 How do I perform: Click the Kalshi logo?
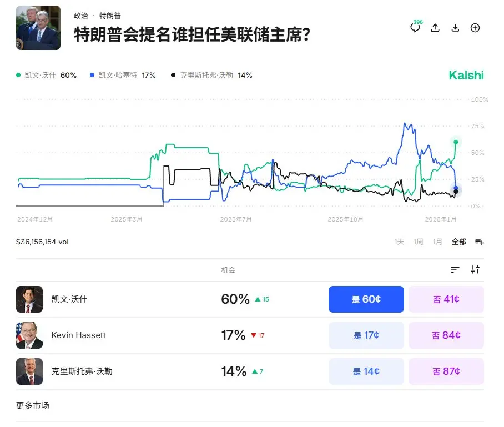466,76
